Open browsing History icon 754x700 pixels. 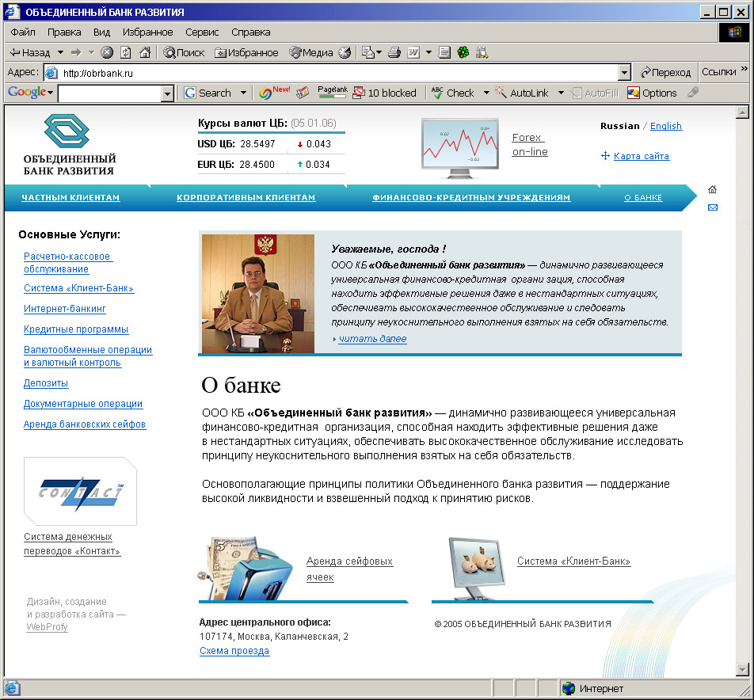(345, 52)
